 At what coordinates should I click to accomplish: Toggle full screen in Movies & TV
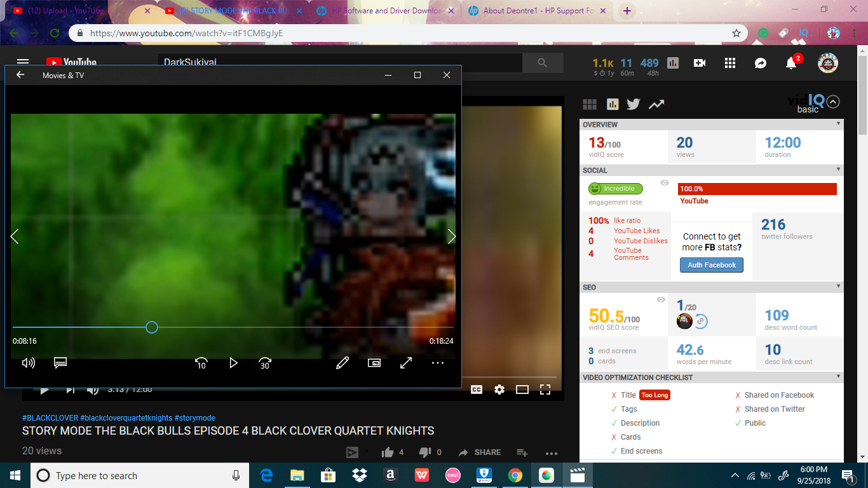[x=406, y=363]
